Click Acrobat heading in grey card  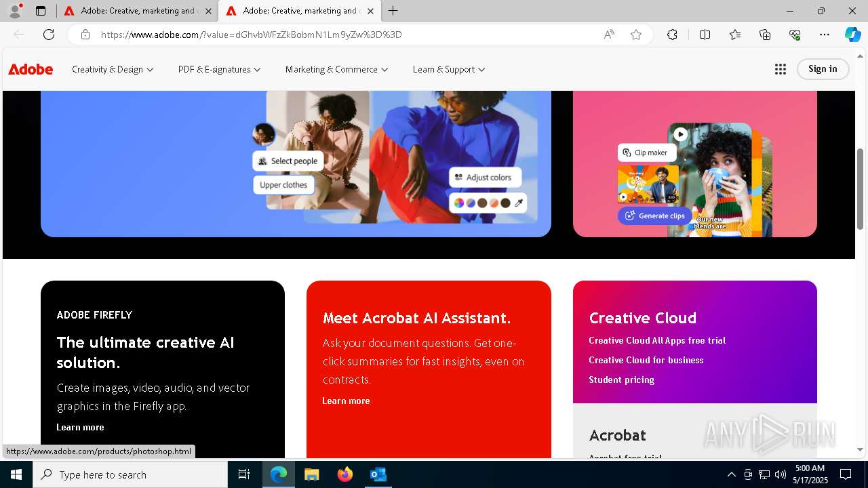(x=618, y=435)
